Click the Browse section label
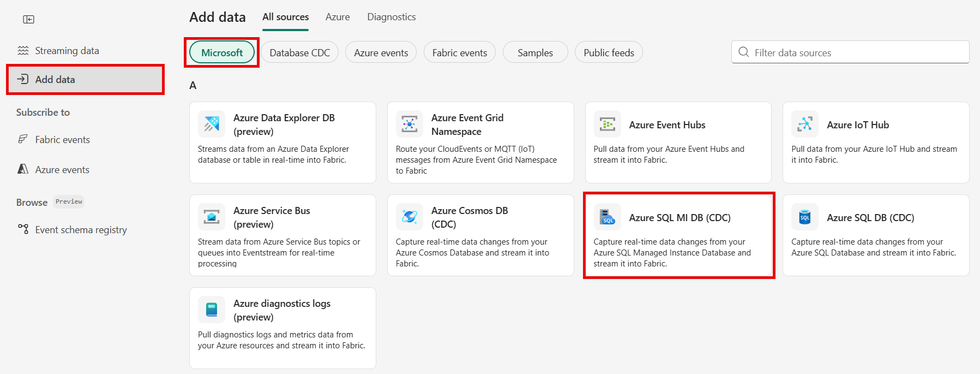Screen dimensions: 980x374 click(32, 203)
